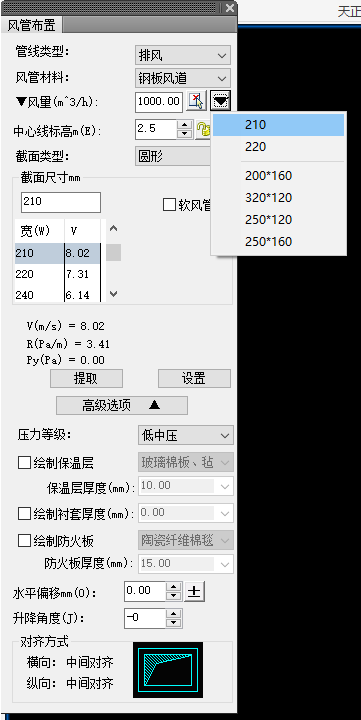Viewport: 361px width, 720px height.
Task: Choose 250*120 from the popup menu
Action: click(x=278, y=219)
